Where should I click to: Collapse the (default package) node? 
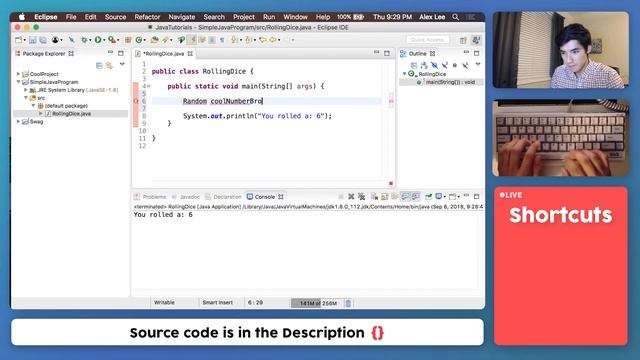pos(33,106)
